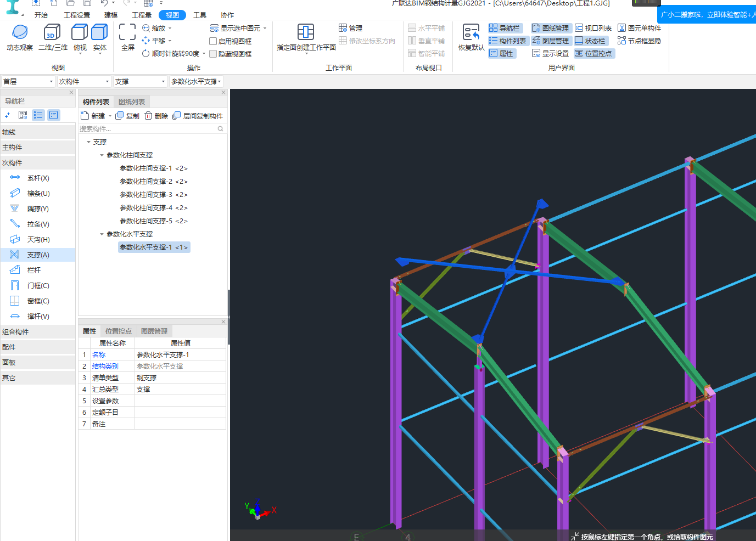
Task: Select 系杆(X) component type
Action: click(38, 178)
